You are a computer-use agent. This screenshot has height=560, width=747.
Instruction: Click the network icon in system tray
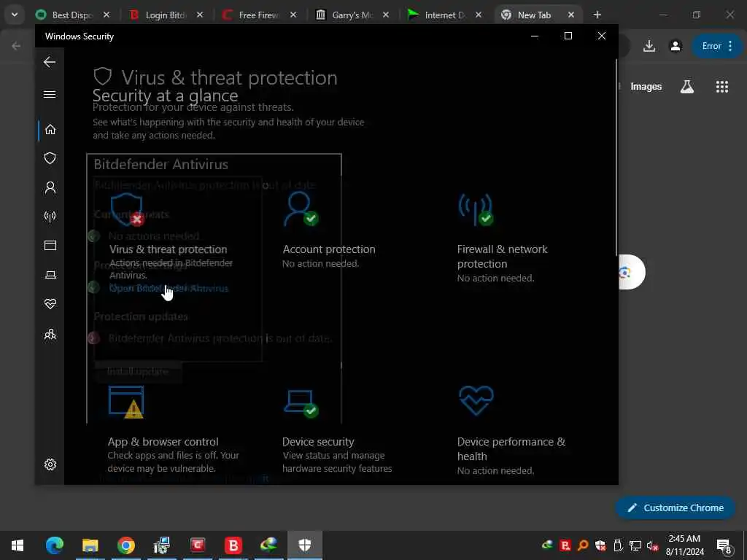(x=635, y=545)
